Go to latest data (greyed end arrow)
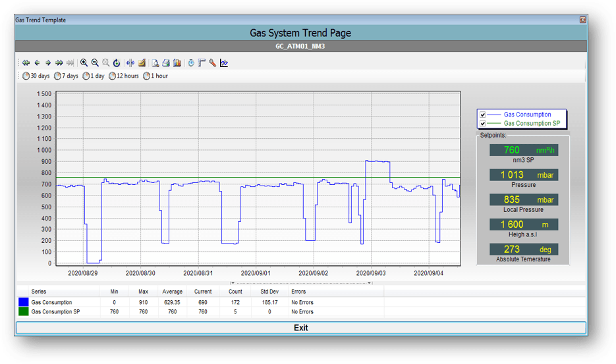 pos(70,63)
